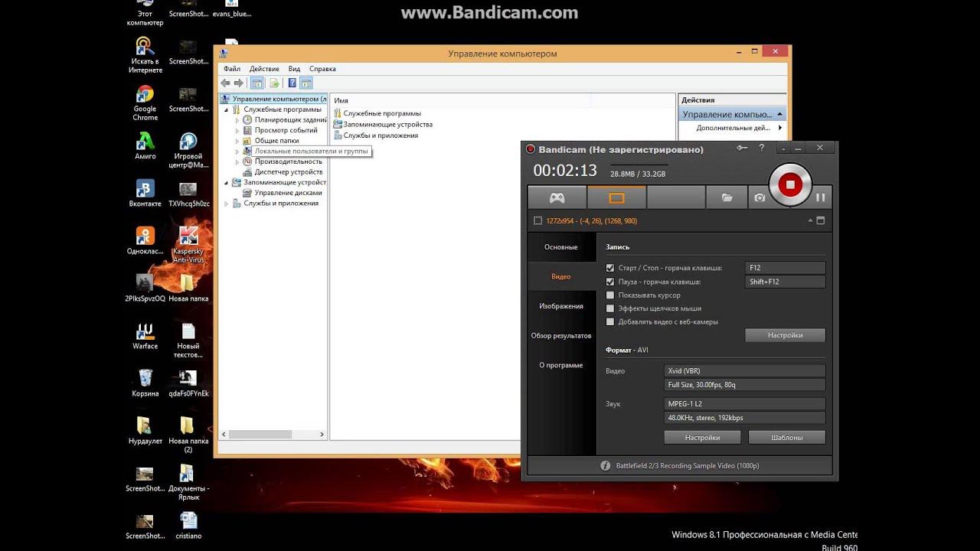The image size is (980, 551).
Task: Open Амиго desktop icon
Action: coord(145,145)
